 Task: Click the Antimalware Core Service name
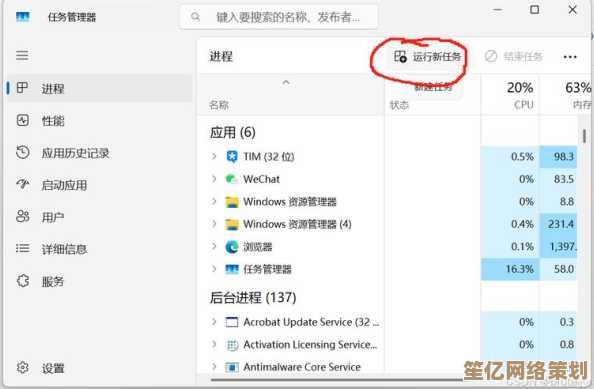[x=302, y=367]
